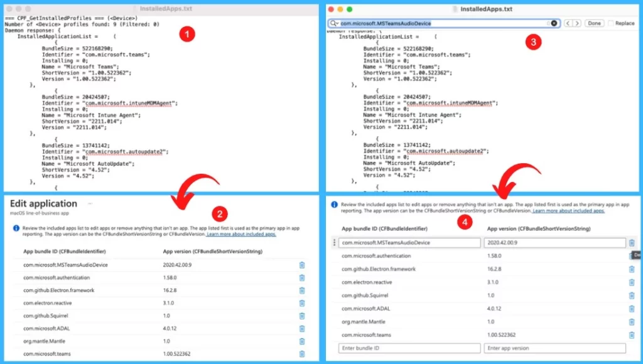This screenshot has width=643, height=364.
Task: Delete the editable MSTeamsAudioDevice row in right panel
Action: point(632,243)
